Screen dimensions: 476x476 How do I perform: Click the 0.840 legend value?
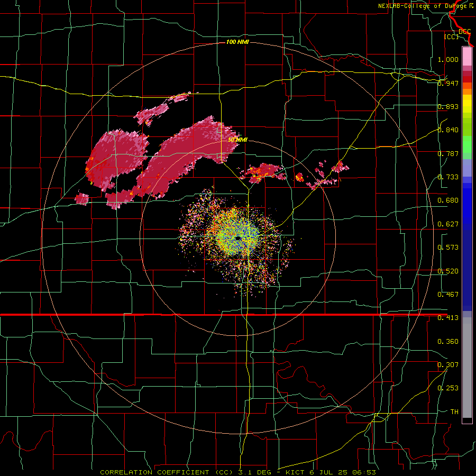448,130
